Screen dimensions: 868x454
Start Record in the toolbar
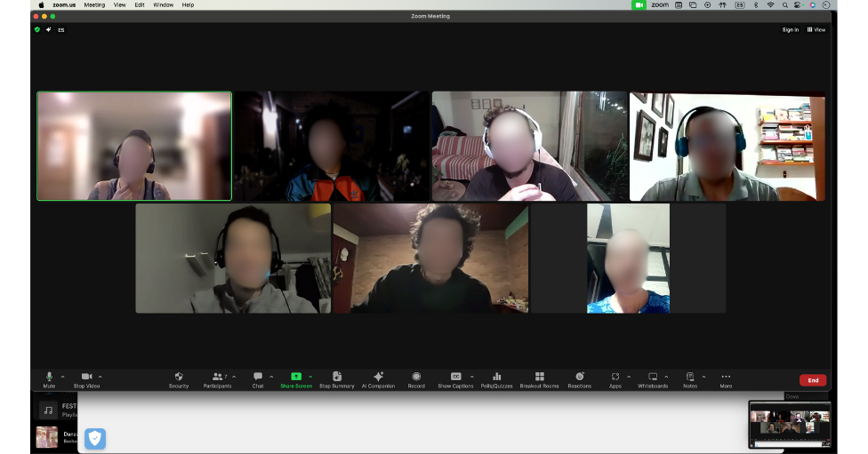(416, 380)
